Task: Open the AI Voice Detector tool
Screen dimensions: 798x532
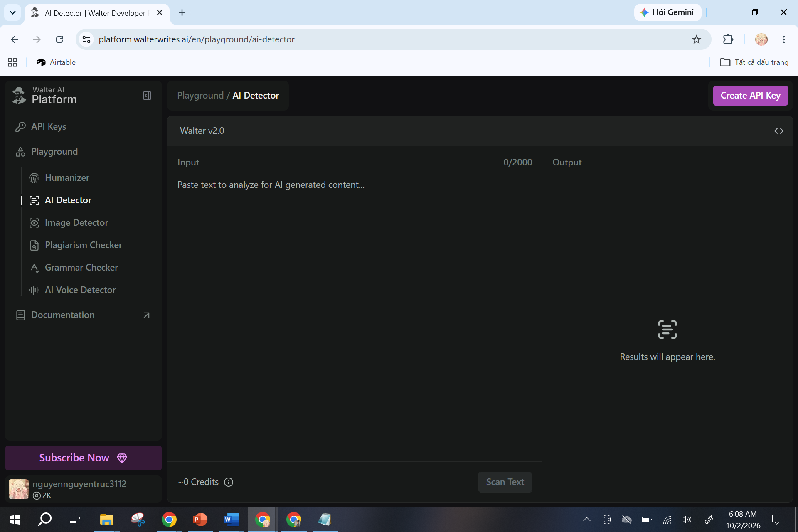Action: click(x=80, y=290)
